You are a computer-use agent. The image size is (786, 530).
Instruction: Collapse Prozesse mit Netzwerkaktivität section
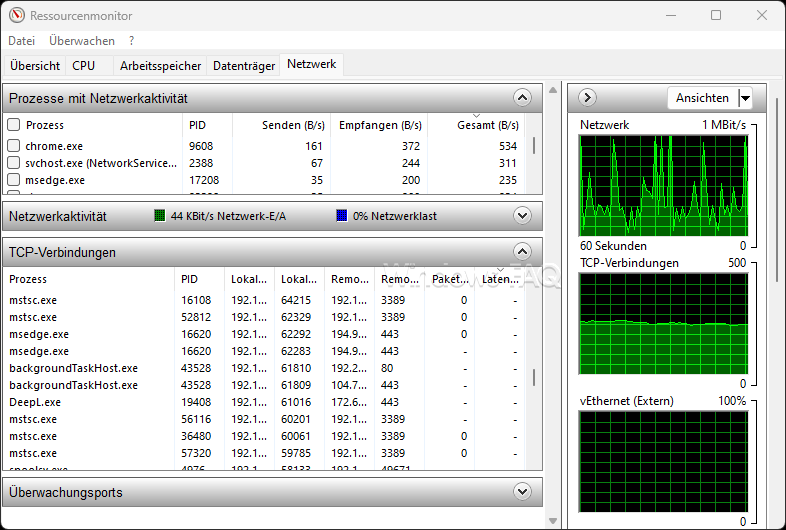coord(522,97)
